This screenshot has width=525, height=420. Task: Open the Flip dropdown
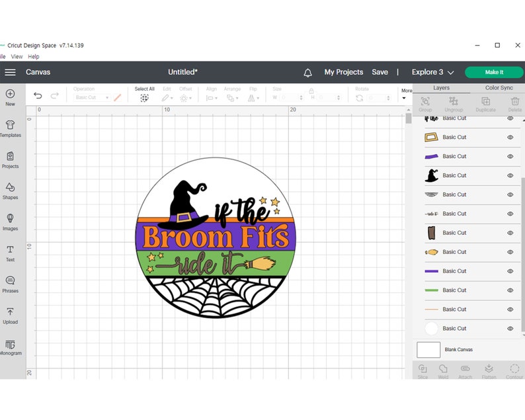tap(253, 98)
